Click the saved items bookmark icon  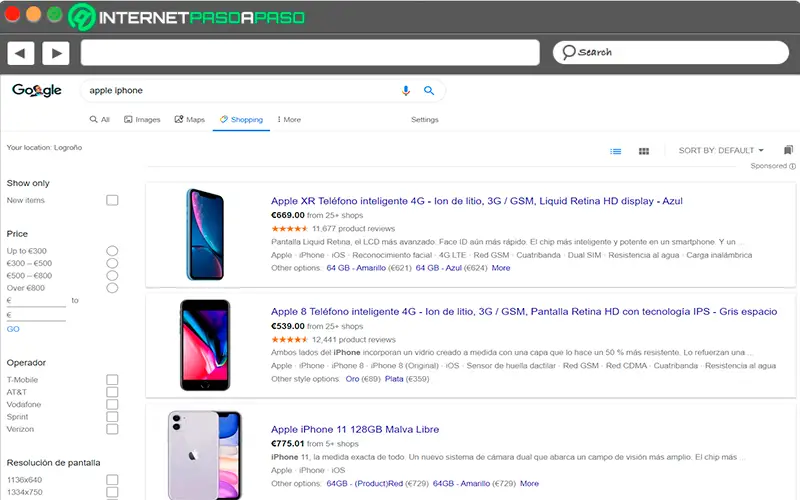point(789,150)
